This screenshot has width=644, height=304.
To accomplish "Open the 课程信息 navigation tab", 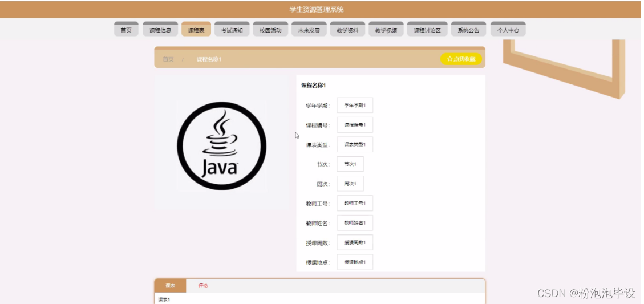I will click(160, 29).
